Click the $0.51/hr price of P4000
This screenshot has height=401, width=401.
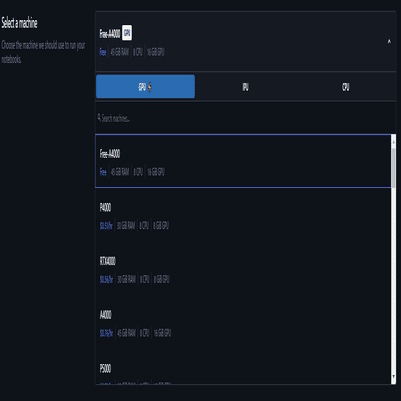click(106, 226)
